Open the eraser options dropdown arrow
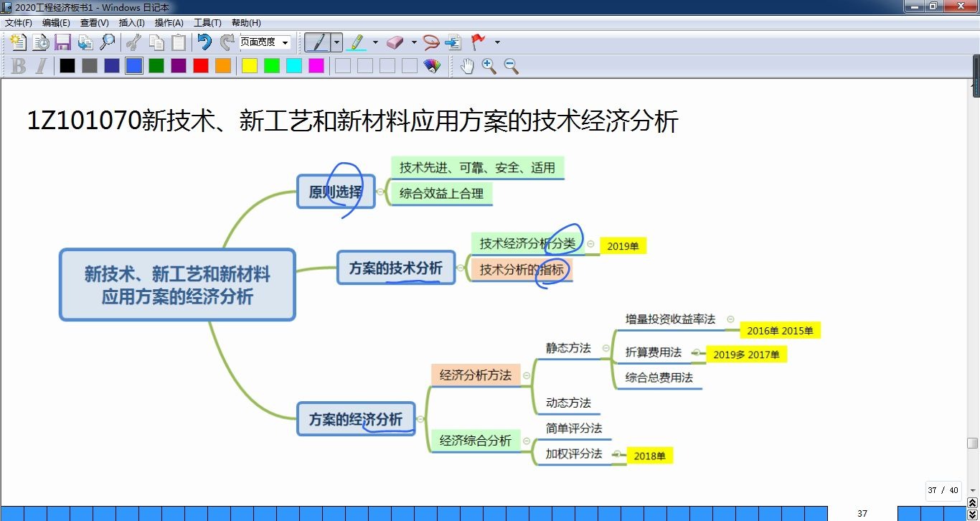This screenshot has height=521, width=980. (x=413, y=42)
